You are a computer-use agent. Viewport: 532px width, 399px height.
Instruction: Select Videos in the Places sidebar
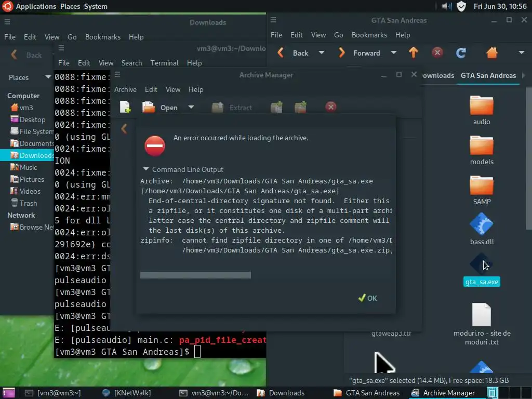pos(30,191)
